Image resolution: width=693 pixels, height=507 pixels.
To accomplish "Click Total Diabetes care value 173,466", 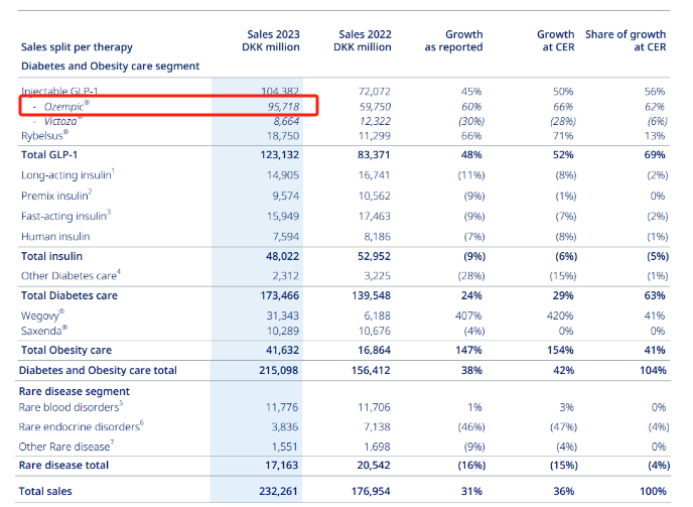I will [x=279, y=296].
